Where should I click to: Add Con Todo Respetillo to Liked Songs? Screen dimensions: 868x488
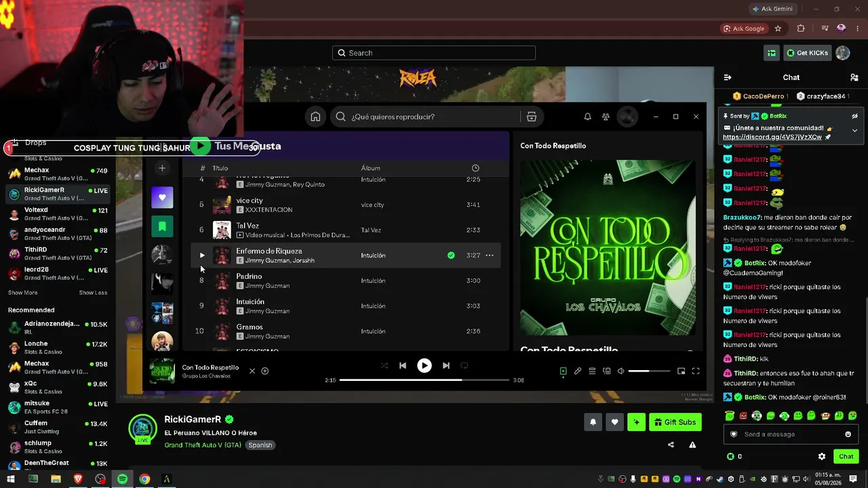pyautogui.click(x=265, y=371)
